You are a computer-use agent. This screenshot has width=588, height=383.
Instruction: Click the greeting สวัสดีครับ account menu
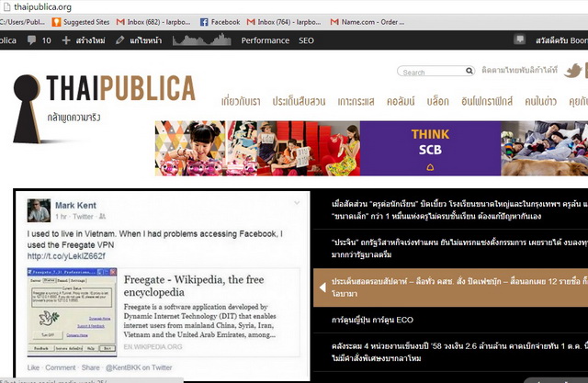[x=561, y=40]
